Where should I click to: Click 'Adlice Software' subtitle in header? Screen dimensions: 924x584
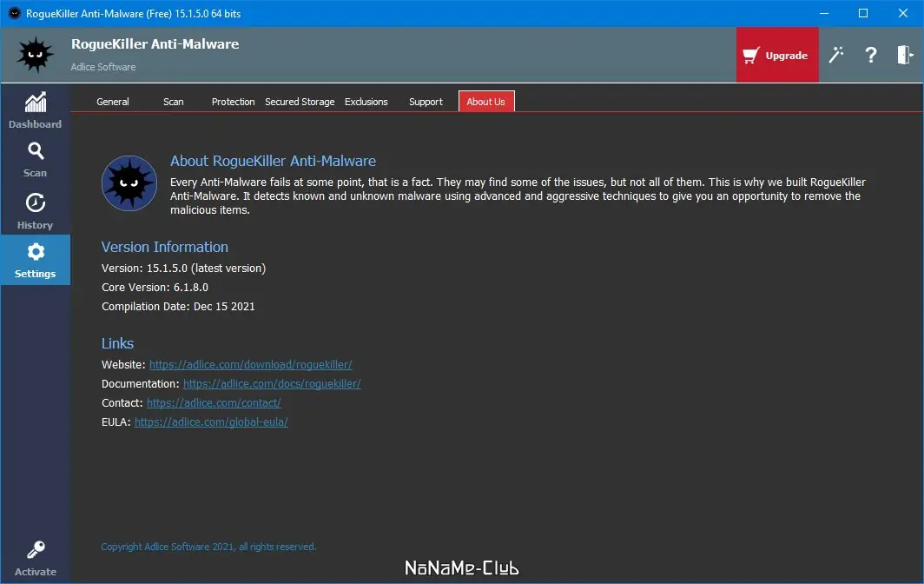point(103,67)
